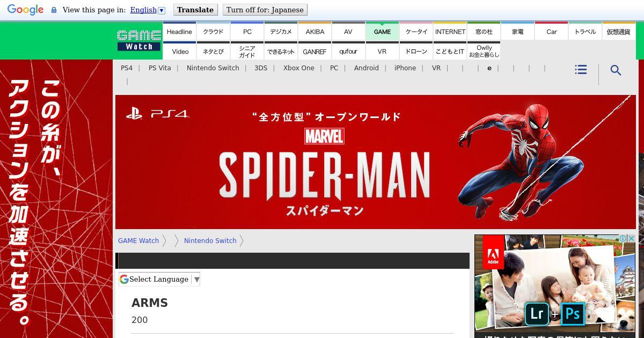Open the 家電 tab

[x=518, y=32]
